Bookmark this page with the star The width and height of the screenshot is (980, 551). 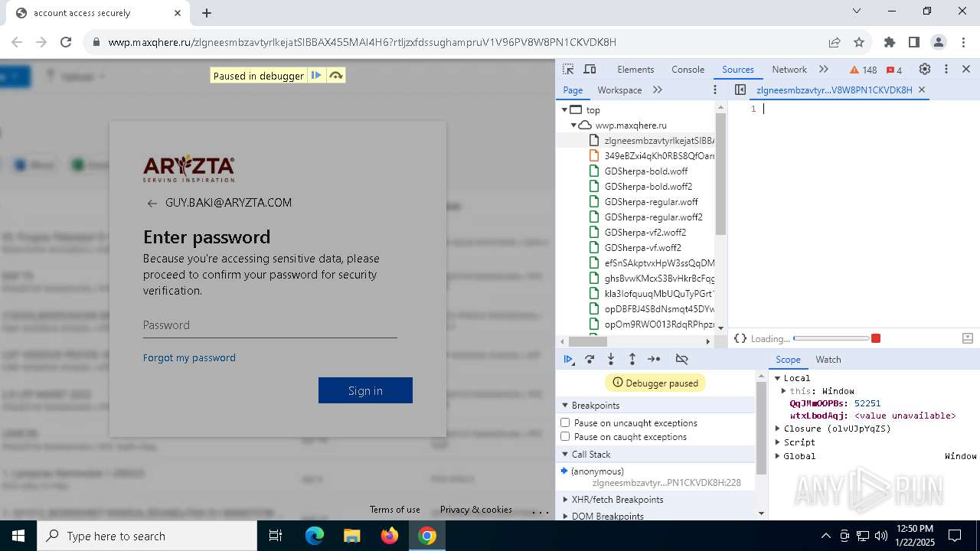click(859, 42)
